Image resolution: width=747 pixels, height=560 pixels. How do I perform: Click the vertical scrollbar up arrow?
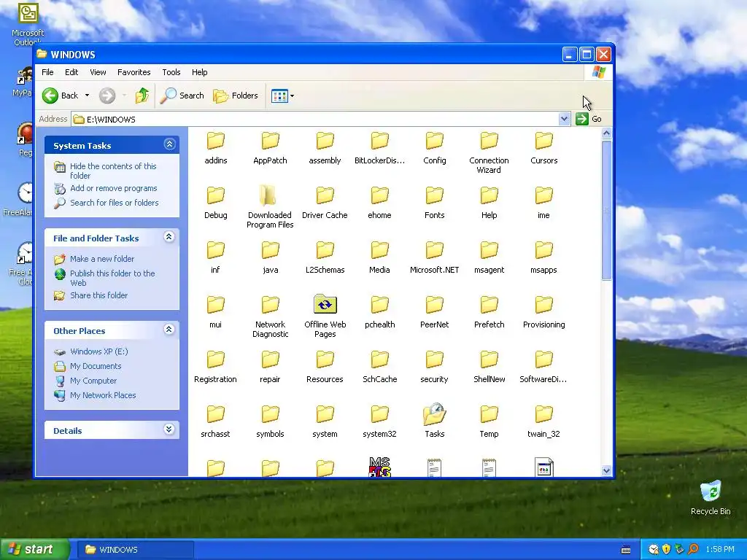click(x=606, y=133)
